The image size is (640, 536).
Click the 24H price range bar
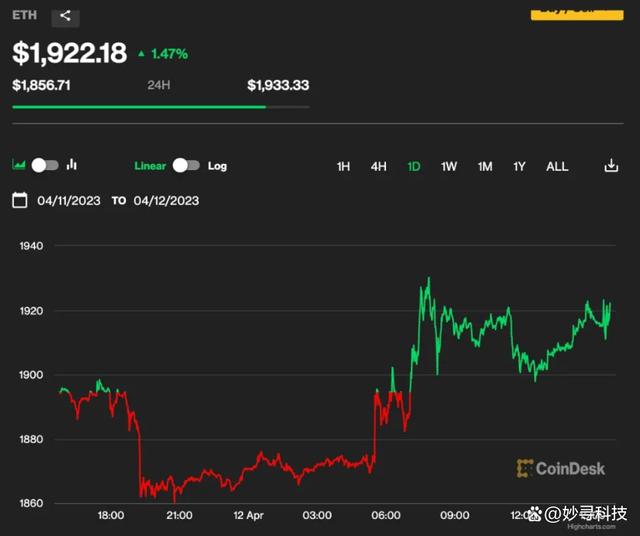click(160, 106)
